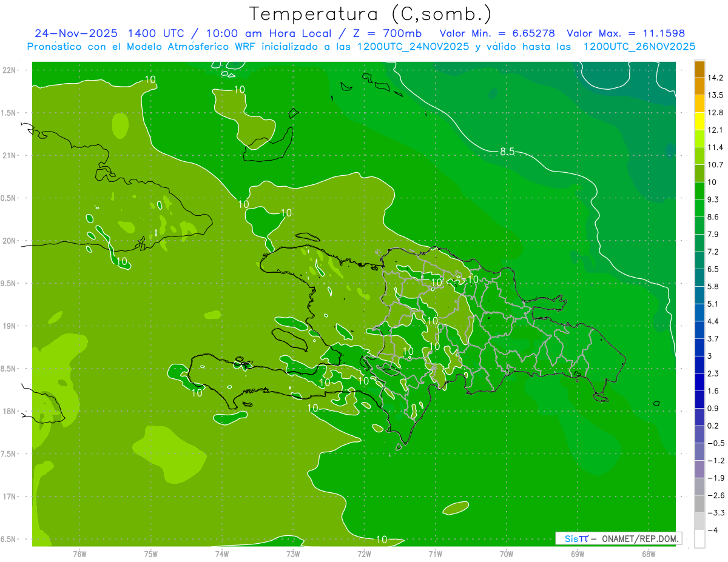
Task: Pick the yellow swatch between 12.1 and 12.8
Action: (x=699, y=121)
